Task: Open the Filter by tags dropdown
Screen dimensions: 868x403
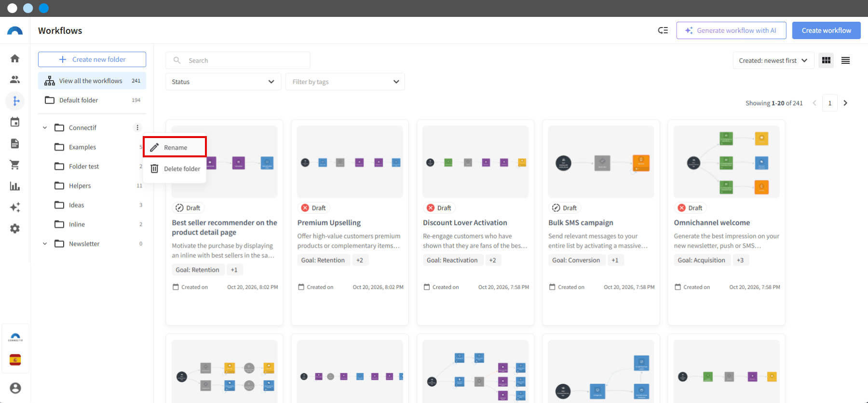Action: tap(345, 82)
